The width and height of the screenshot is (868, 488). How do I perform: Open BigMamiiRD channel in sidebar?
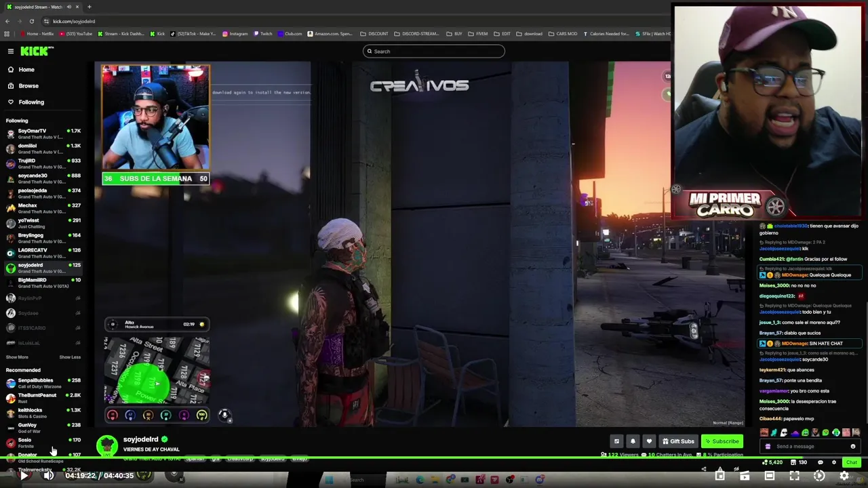[x=43, y=283]
